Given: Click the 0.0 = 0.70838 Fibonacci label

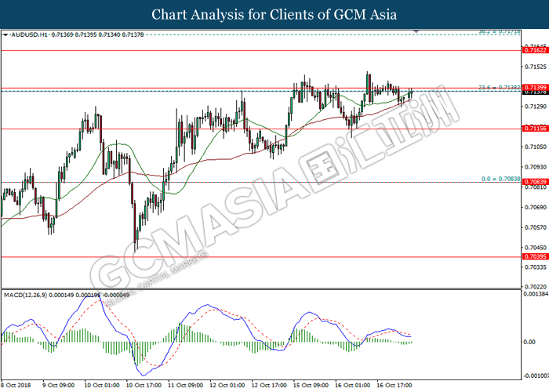Looking at the screenshot, I should pyautogui.click(x=500, y=179).
